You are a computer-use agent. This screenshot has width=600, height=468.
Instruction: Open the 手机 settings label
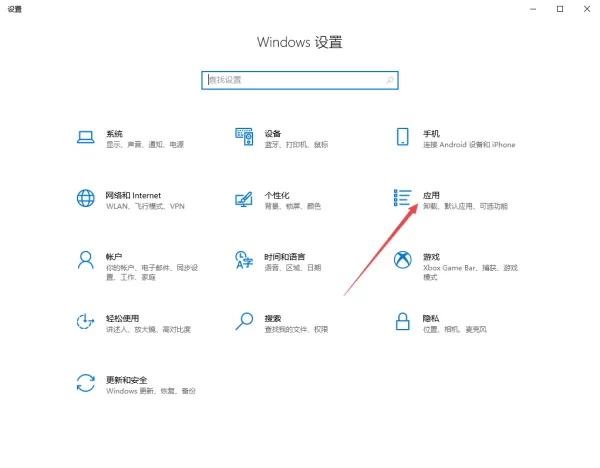[431, 134]
